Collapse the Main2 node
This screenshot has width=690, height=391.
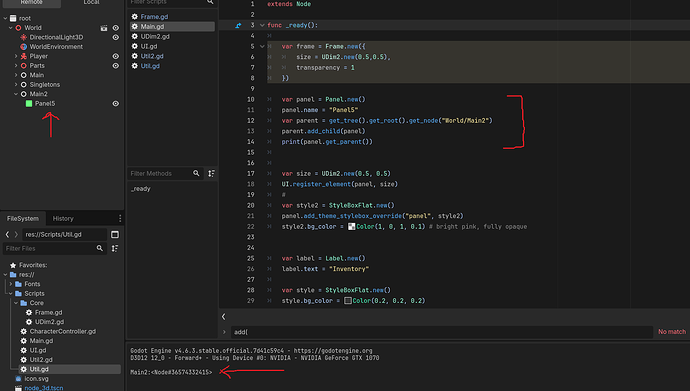(x=16, y=94)
